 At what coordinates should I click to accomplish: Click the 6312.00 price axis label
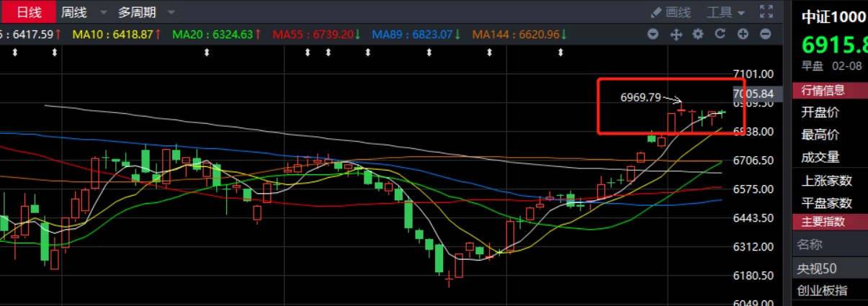753,247
